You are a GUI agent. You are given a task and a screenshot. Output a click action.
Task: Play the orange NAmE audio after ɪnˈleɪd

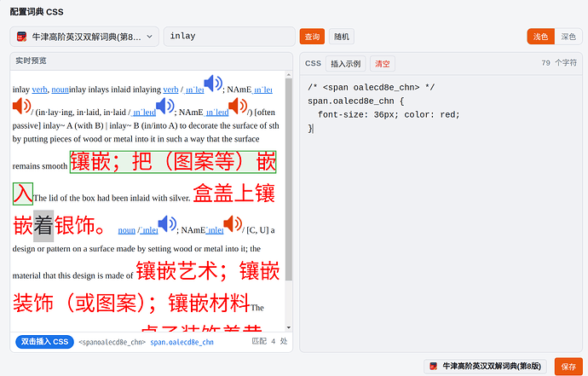pos(238,107)
